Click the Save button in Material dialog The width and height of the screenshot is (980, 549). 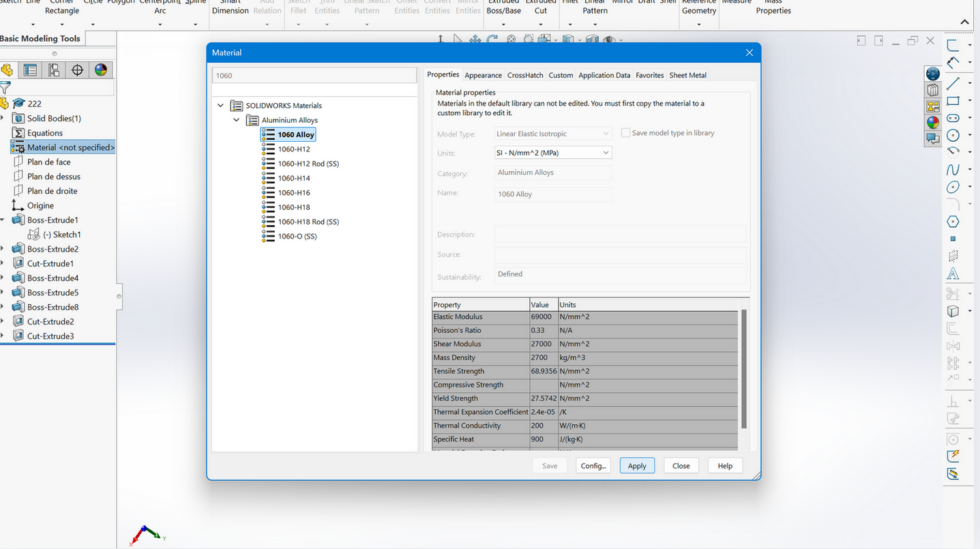click(x=550, y=466)
